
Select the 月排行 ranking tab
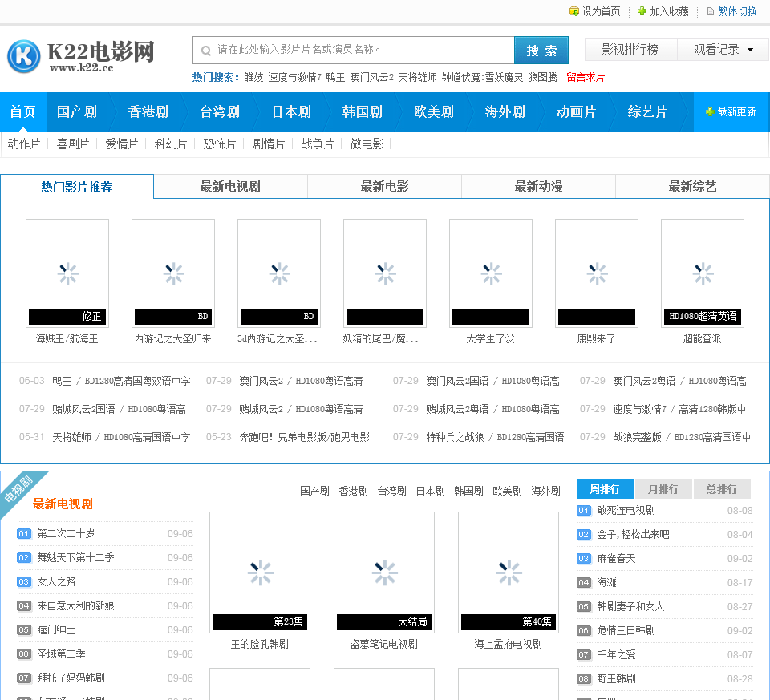click(x=663, y=489)
